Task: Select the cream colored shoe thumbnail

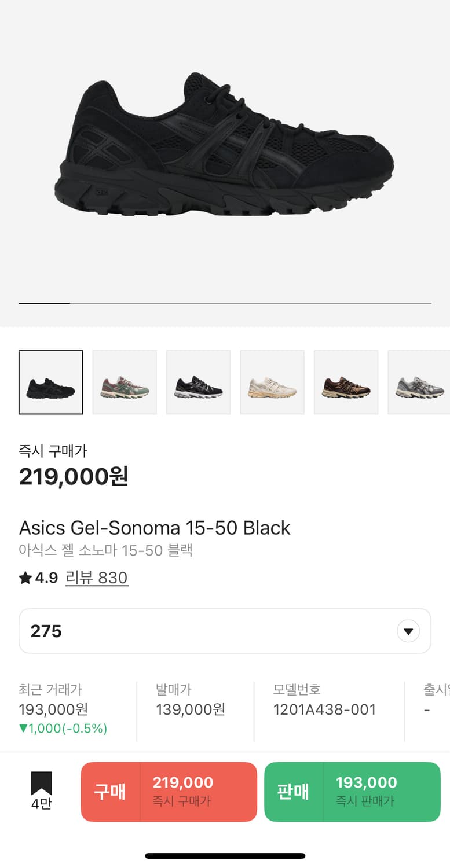Action: point(272,382)
